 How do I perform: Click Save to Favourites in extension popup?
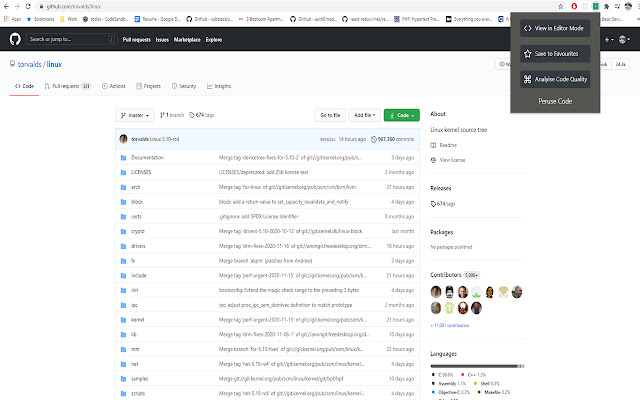click(x=555, y=53)
